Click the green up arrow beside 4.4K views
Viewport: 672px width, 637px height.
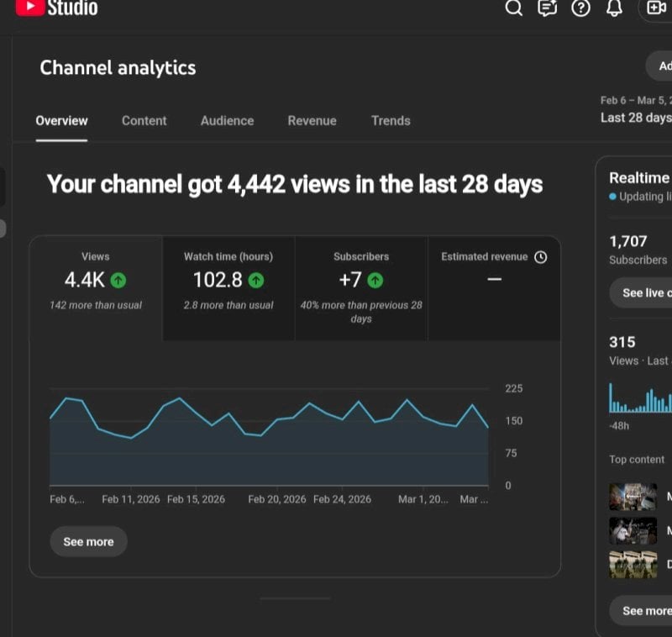tap(118, 280)
